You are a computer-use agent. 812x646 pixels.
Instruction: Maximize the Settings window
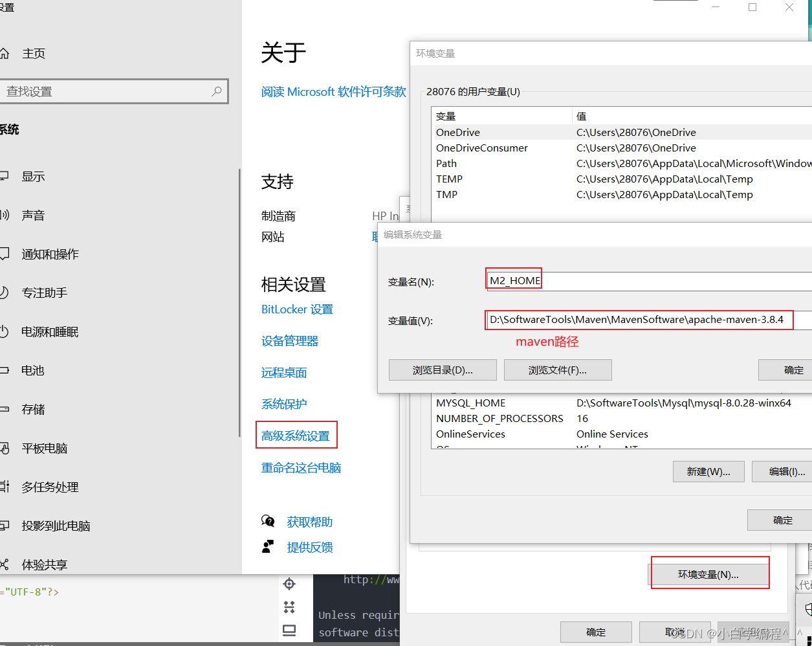click(752, 7)
